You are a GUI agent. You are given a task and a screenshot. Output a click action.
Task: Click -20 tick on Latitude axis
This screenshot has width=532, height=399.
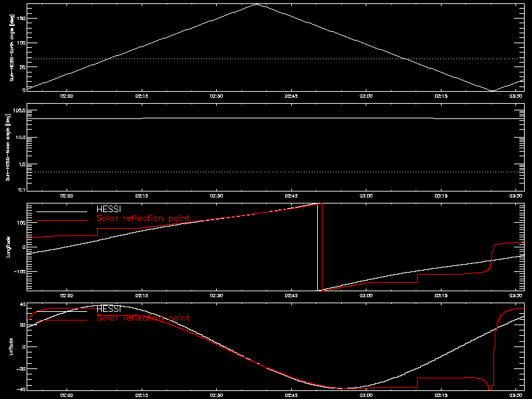pyautogui.click(x=21, y=368)
